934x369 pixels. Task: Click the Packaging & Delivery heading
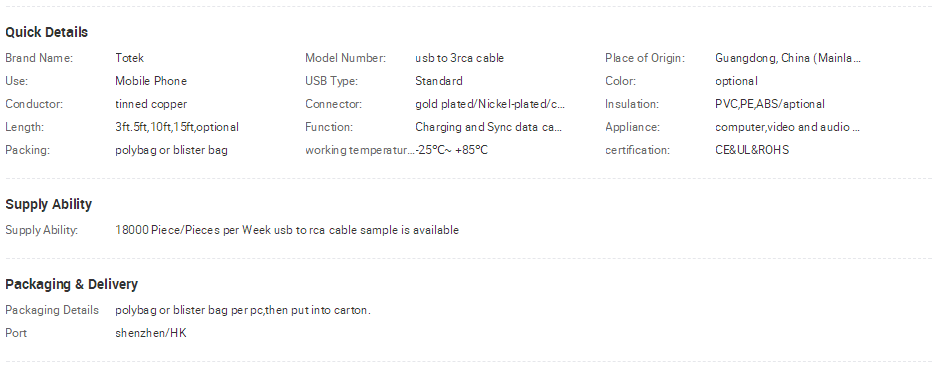coord(71,284)
